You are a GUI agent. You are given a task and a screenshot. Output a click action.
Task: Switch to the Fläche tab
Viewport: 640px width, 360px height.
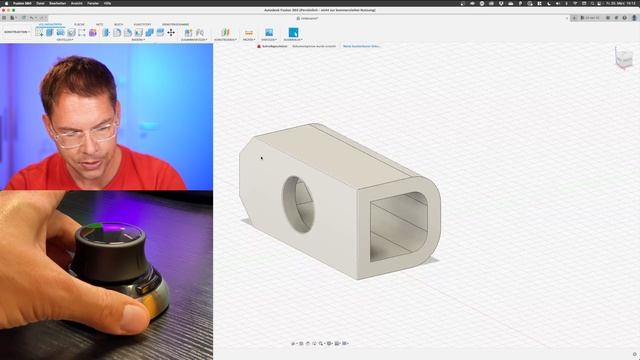click(x=79, y=24)
